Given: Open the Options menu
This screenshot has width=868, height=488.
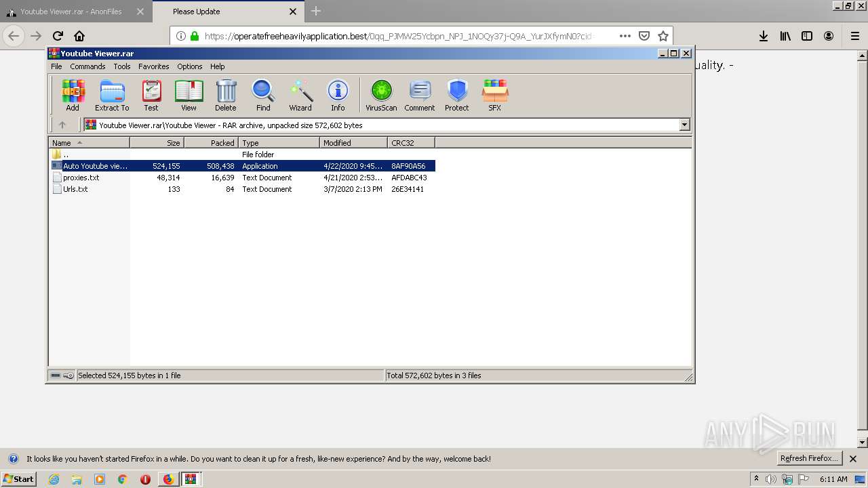Looking at the screenshot, I should (190, 66).
